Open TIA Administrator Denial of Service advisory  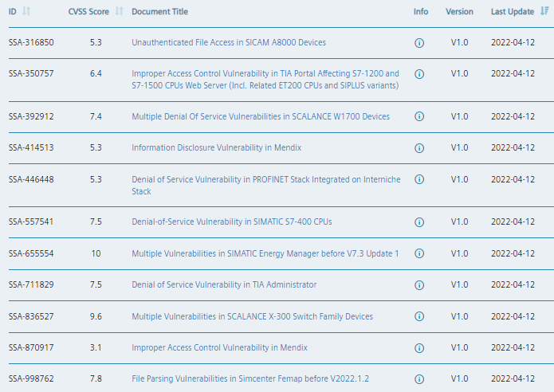pyautogui.click(x=224, y=284)
